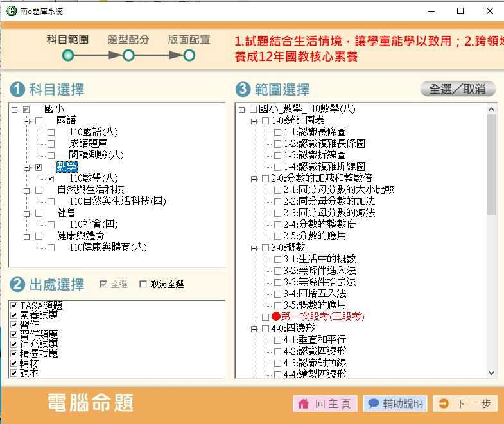This screenshot has width=504, height=424.
Task: Select 4-3:認識對角線 tree row
Action: click(315, 363)
